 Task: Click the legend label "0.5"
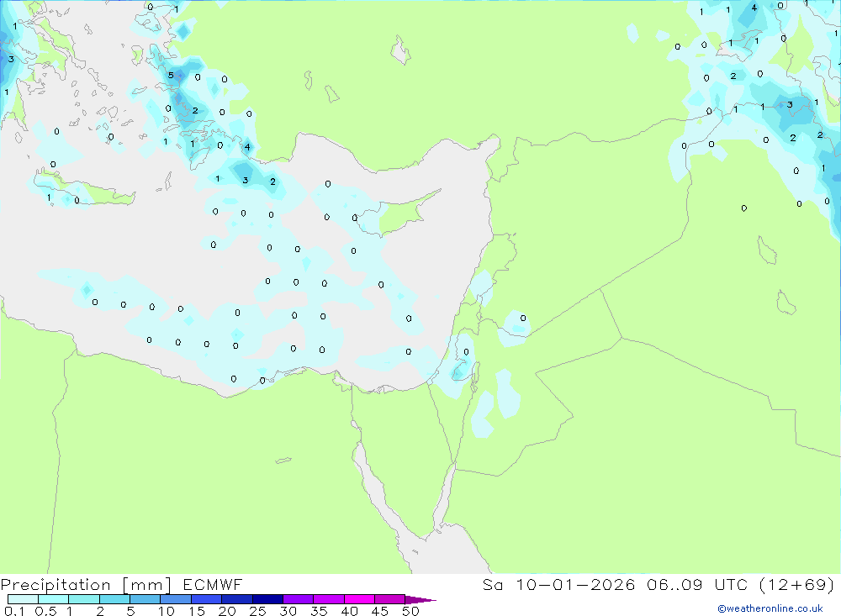click(45, 611)
